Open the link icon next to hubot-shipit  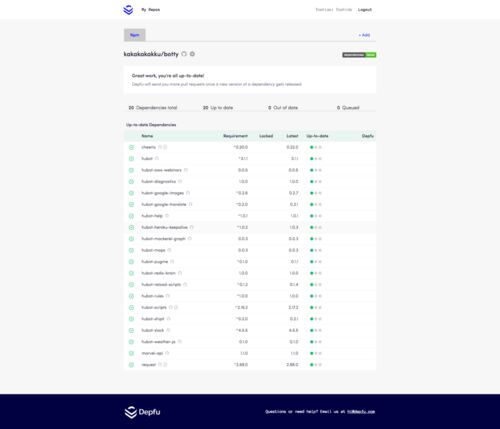click(168, 319)
